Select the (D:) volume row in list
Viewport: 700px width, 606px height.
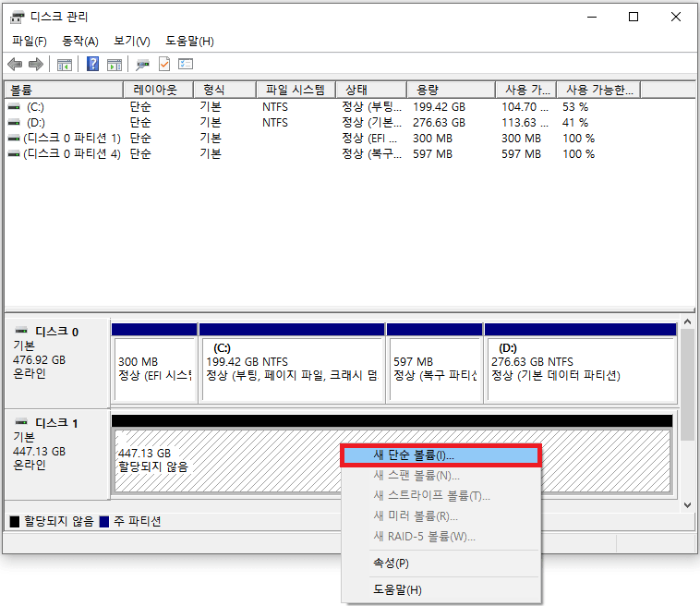click(36, 122)
